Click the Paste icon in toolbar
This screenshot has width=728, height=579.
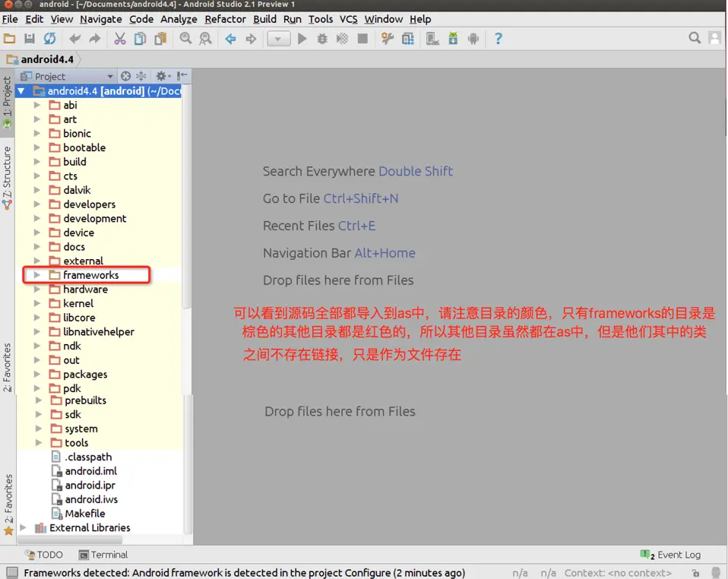160,39
